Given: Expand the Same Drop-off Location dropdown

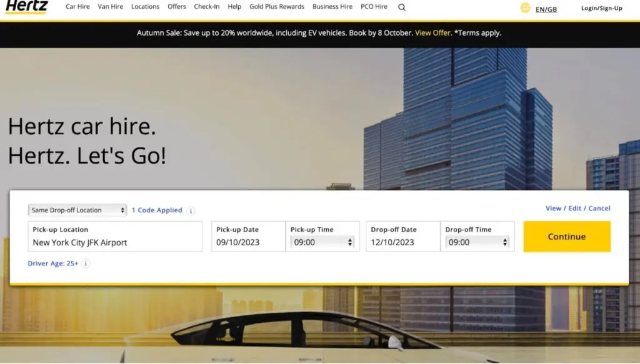Looking at the screenshot, I should point(77,210).
